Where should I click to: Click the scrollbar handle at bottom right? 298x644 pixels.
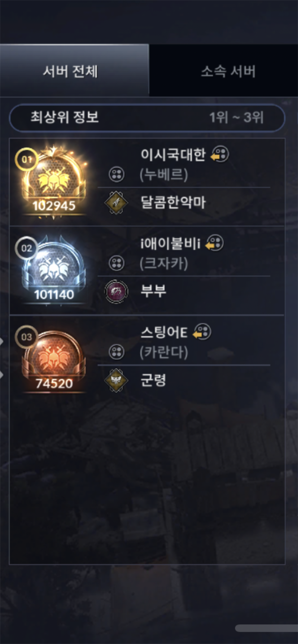point(267,628)
